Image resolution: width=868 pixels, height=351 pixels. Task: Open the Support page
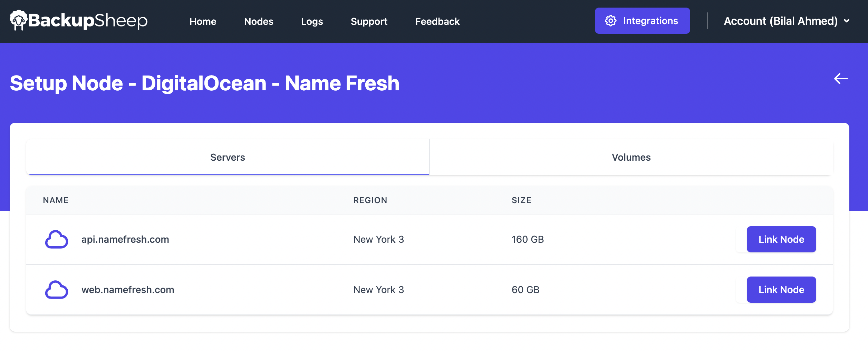(369, 21)
